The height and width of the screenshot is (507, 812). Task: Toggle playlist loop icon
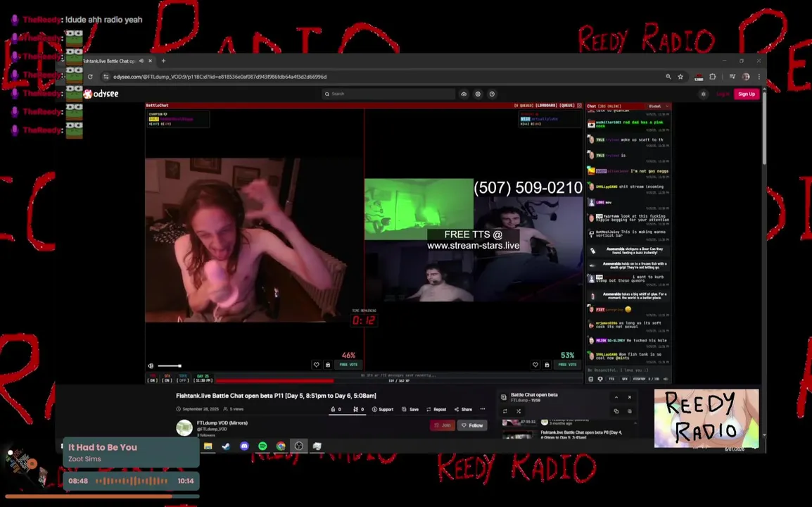505,411
